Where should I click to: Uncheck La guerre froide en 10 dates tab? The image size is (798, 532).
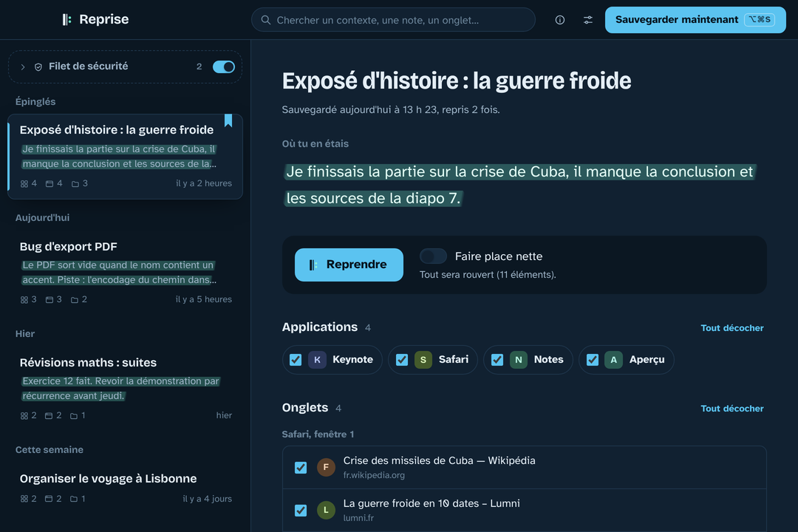(301, 510)
